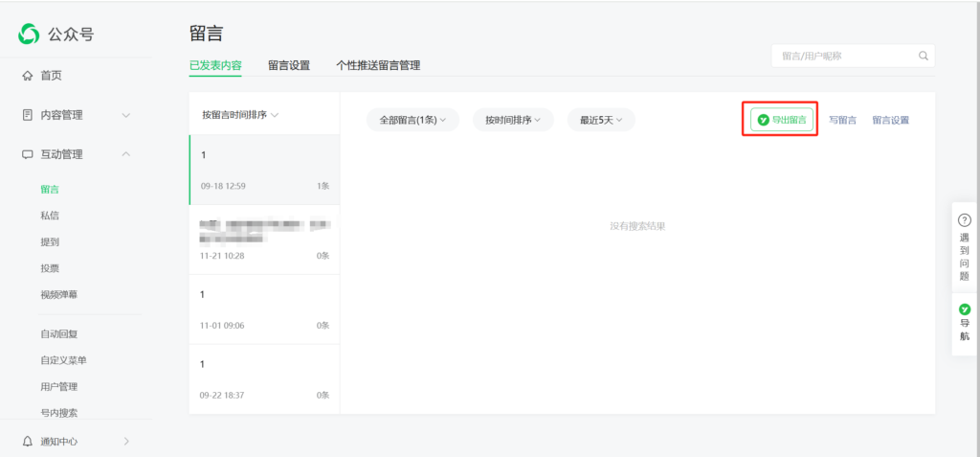Expand the 内容管理 menu chevron
Image resolution: width=980 pixels, height=457 pixels.
click(x=126, y=115)
